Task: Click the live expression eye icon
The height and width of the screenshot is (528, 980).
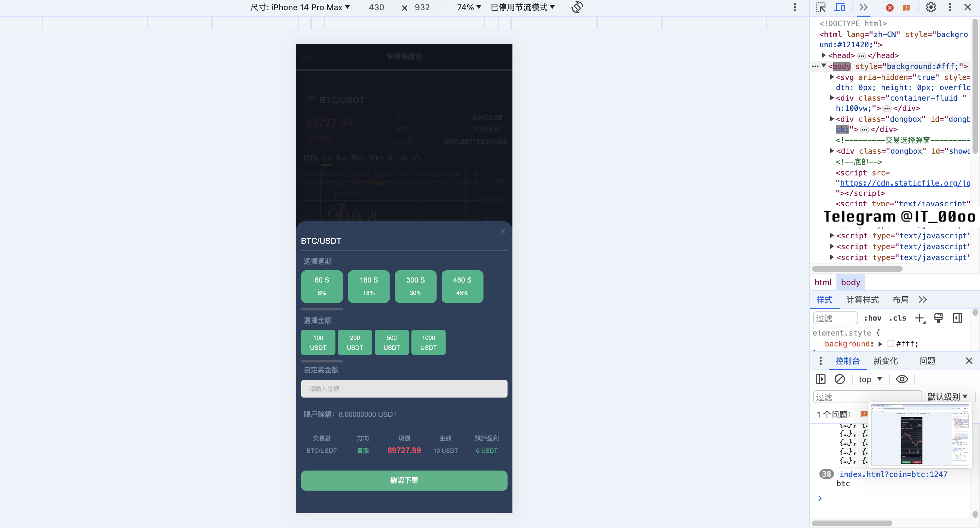Action: pyautogui.click(x=902, y=379)
